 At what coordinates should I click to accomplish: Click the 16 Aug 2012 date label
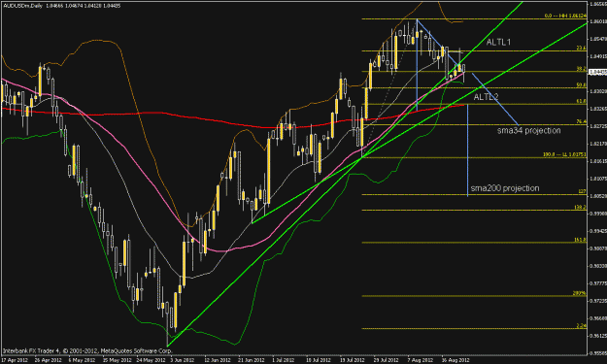point(455,360)
